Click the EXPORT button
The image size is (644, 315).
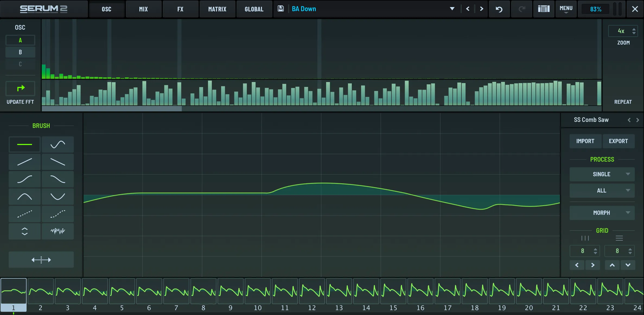(618, 141)
